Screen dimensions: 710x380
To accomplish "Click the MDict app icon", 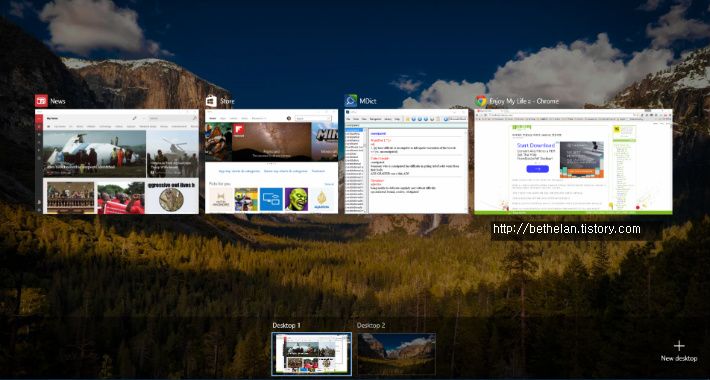I will coord(350,101).
